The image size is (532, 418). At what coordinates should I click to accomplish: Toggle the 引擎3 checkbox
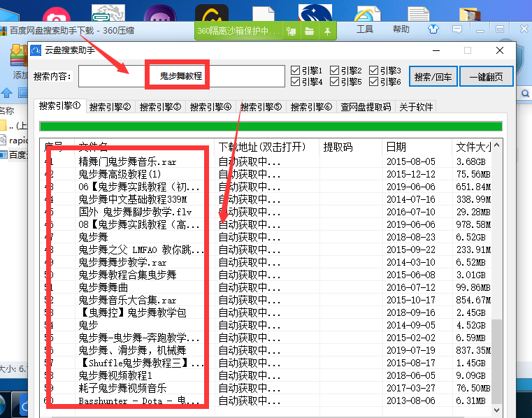[374, 71]
